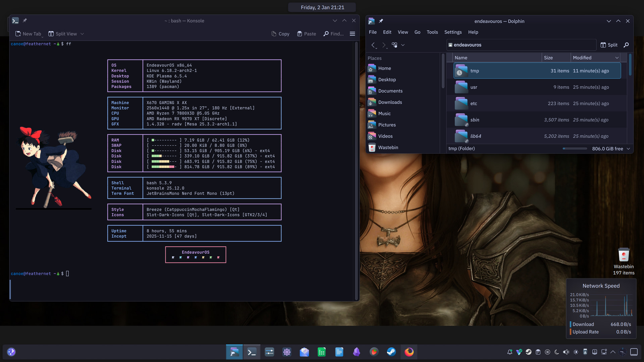This screenshot has width=644, height=362.
Task: Expand the Split View dropdown arrow
Action: point(82,34)
